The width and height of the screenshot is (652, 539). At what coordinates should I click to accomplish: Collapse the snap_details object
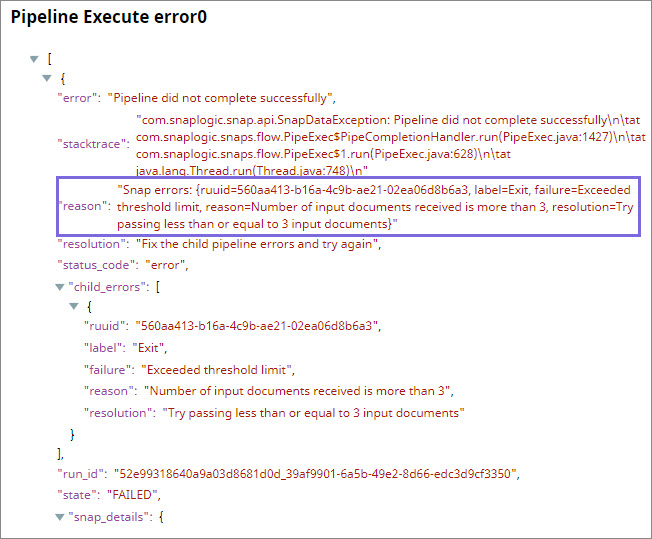point(61,517)
